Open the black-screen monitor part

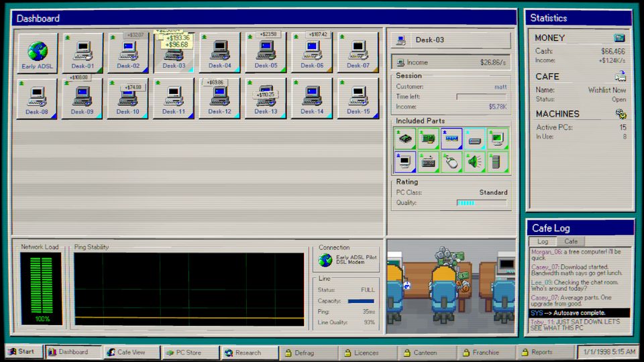405,162
